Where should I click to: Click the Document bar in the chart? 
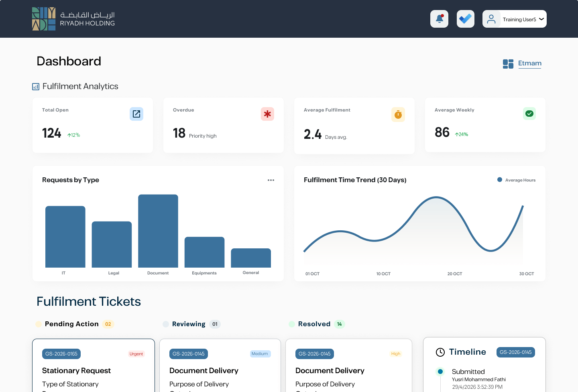158,231
